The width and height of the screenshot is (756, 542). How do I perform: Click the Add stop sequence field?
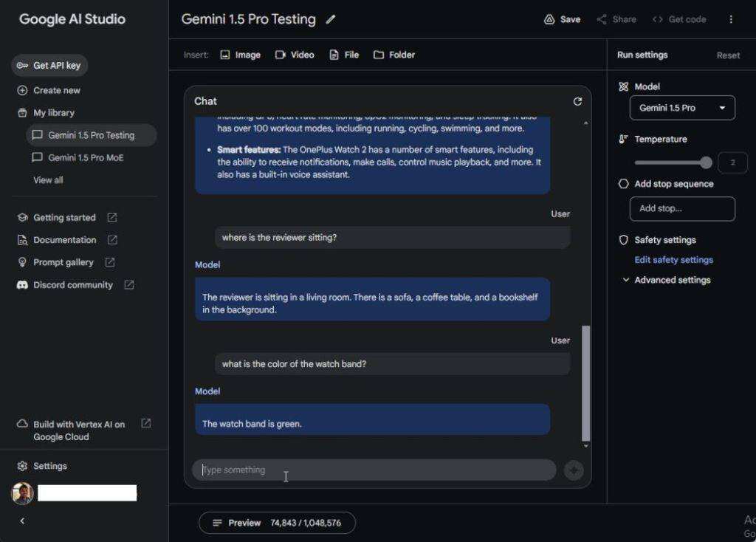click(681, 209)
